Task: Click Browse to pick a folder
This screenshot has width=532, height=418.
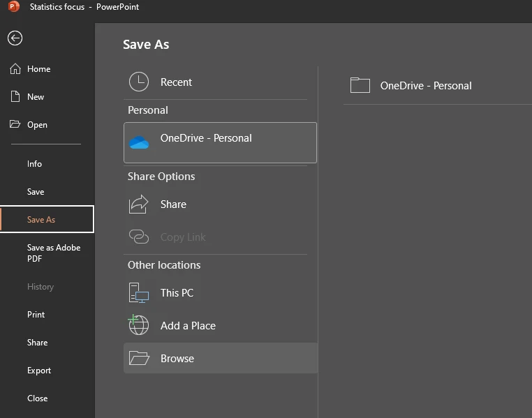Action: [x=220, y=358]
